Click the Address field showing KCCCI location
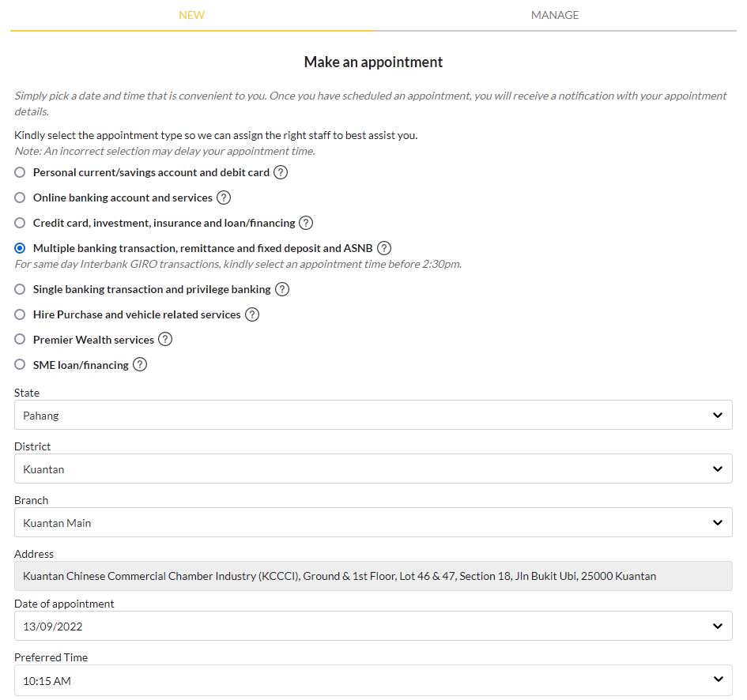The image size is (747, 700). tap(373, 576)
